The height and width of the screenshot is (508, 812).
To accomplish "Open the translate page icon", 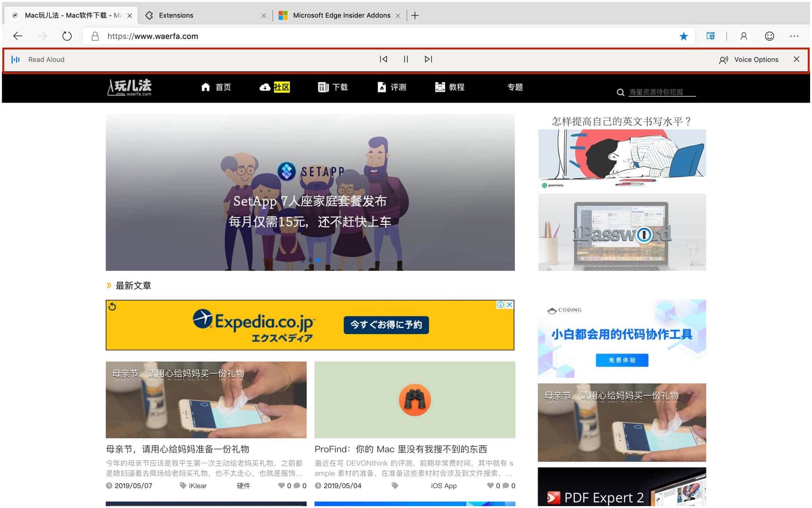I will tap(710, 36).
